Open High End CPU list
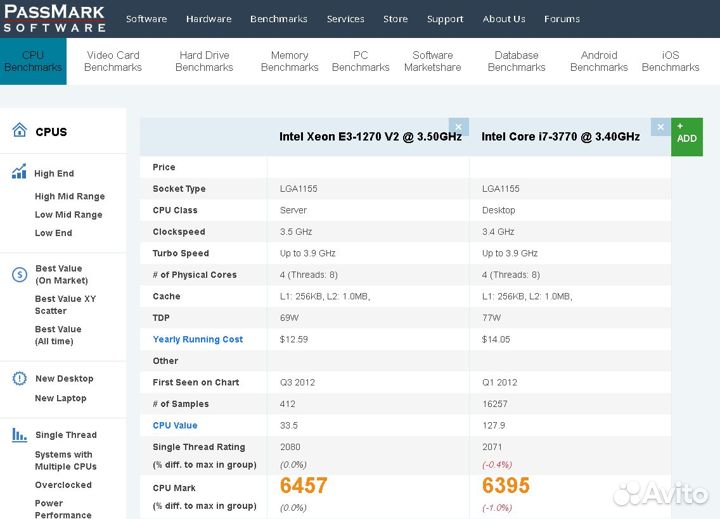720x519 pixels. click(54, 174)
